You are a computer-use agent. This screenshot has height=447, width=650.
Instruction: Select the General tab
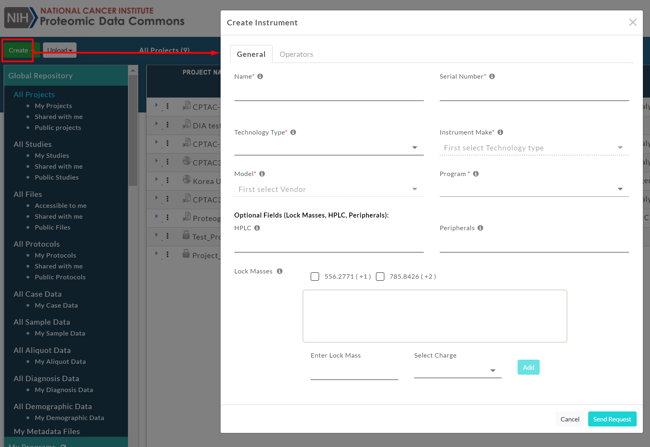251,54
